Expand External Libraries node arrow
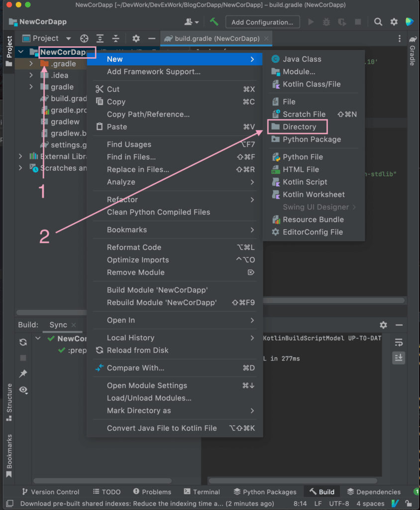420x510 pixels. (20, 156)
